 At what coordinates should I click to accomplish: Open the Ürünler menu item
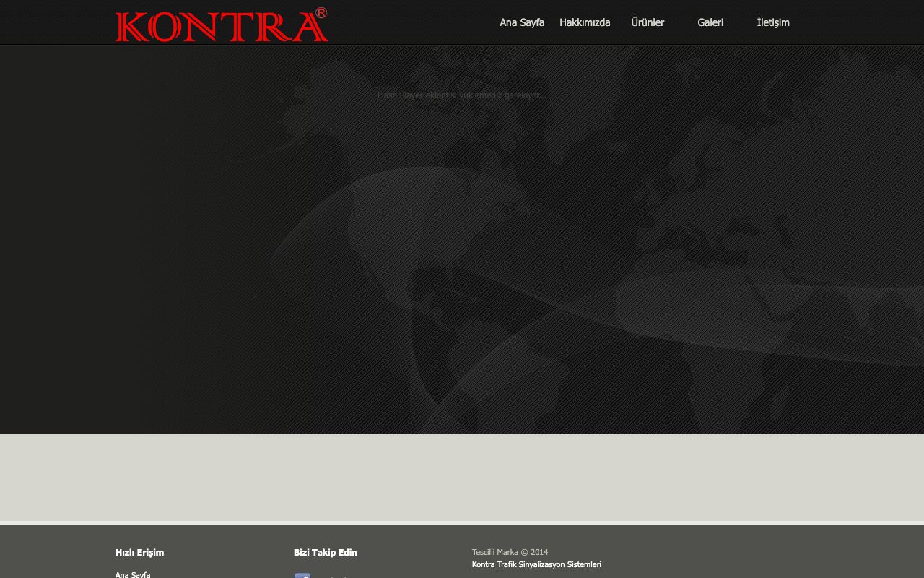click(x=648, y=22)
